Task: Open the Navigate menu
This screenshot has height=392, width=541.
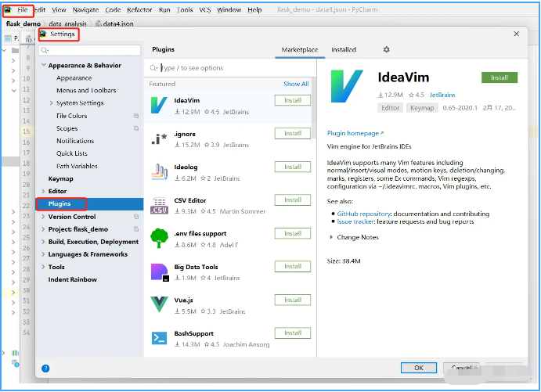Action: coord(85,10)
